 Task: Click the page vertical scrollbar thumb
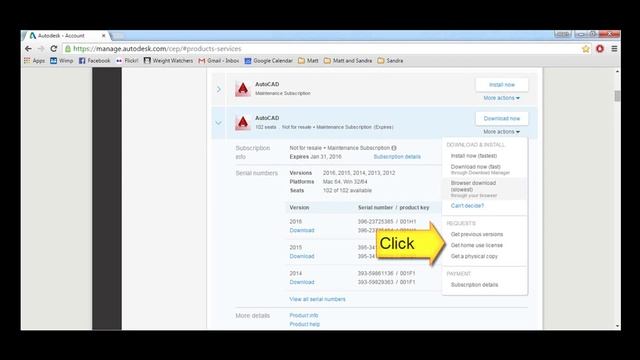click(617, 96)
